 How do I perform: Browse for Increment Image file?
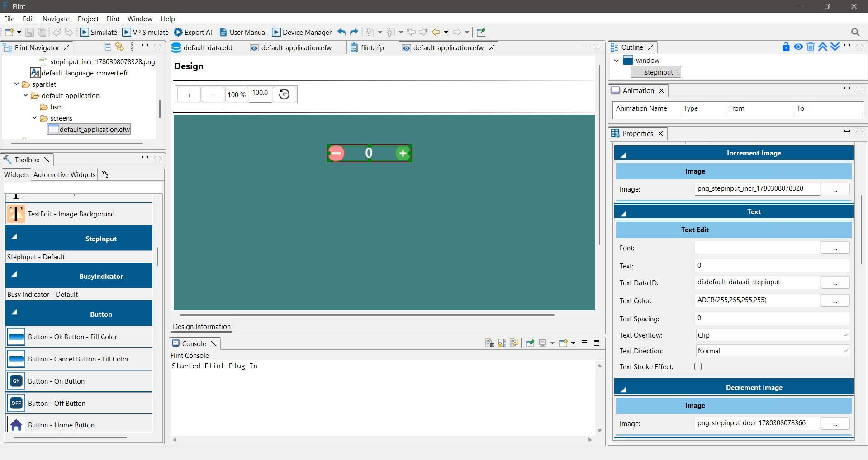(835, 189)
